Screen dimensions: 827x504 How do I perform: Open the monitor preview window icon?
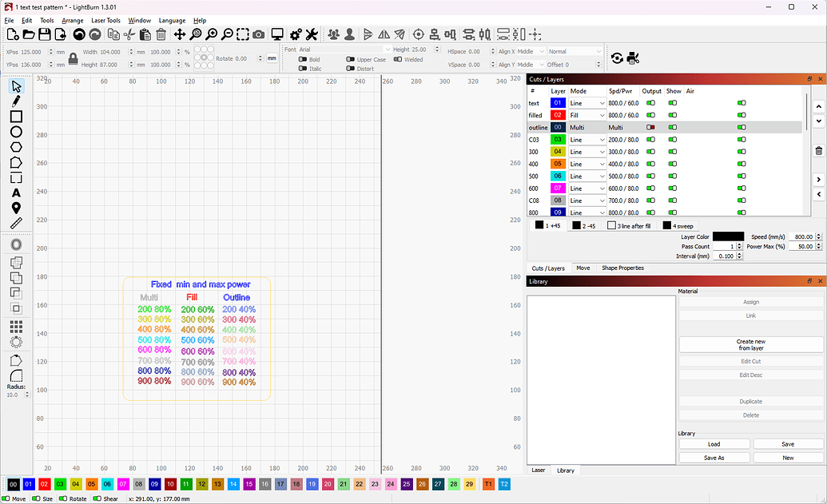point(277,35)
